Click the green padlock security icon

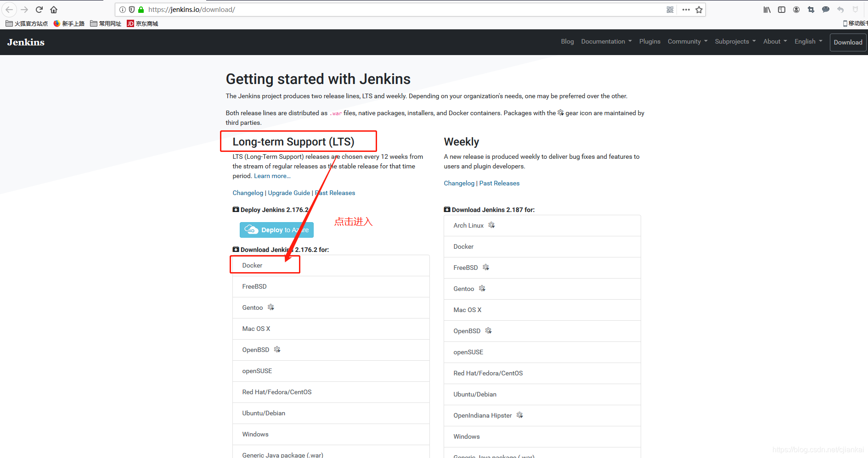pos(141,10)
